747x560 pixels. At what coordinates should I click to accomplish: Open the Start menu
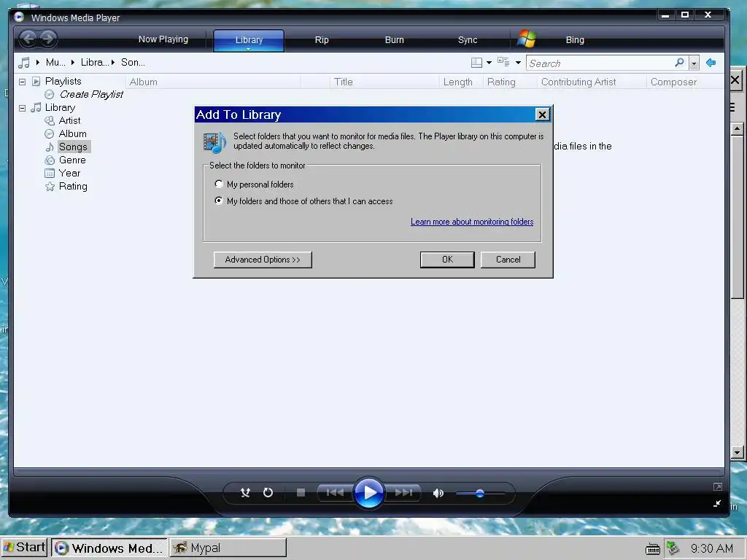click(x=24, y=547)
